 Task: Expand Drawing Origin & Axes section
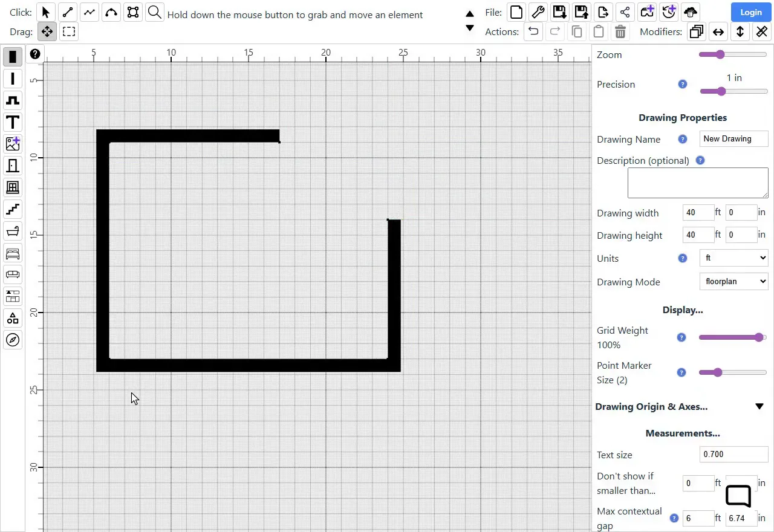click(x=759, y=407)
